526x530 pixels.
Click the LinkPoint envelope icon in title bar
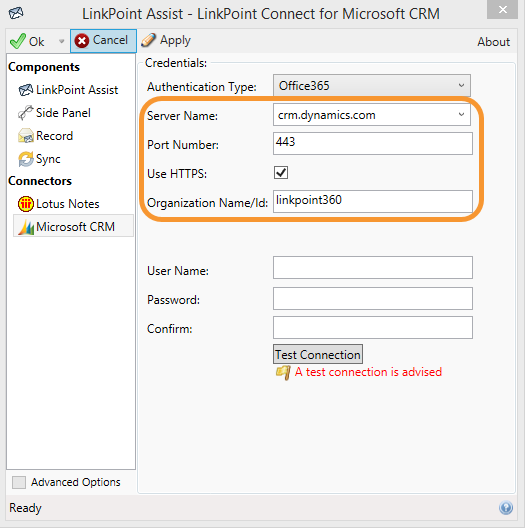[x=16, y=14]
